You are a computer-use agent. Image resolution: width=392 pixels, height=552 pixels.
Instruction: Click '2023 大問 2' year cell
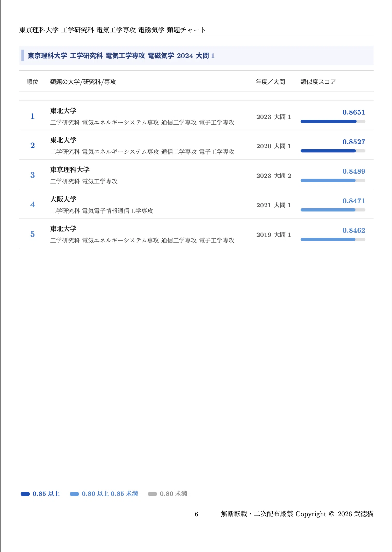(274, 176)
